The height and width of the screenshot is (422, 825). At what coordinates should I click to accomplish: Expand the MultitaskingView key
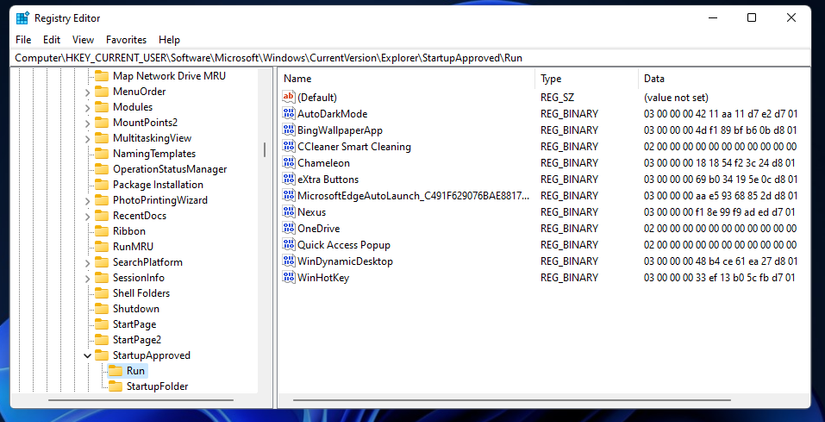[87, 138]
